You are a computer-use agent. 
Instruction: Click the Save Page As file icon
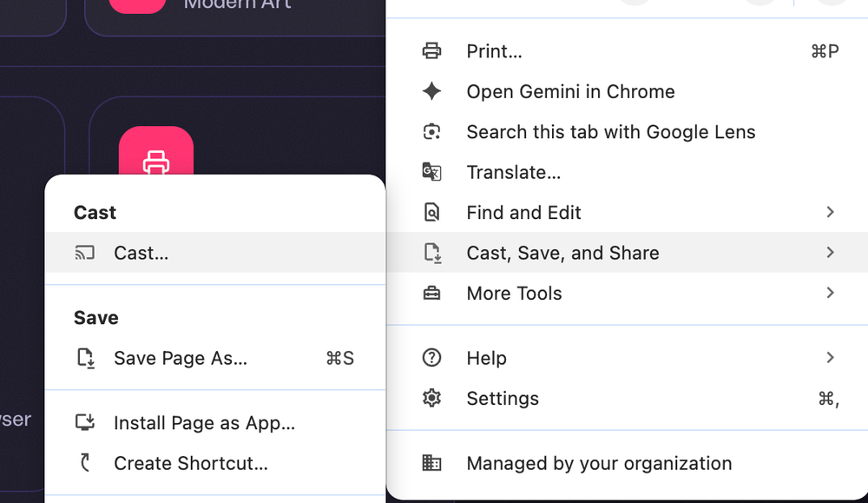point(86,359)
